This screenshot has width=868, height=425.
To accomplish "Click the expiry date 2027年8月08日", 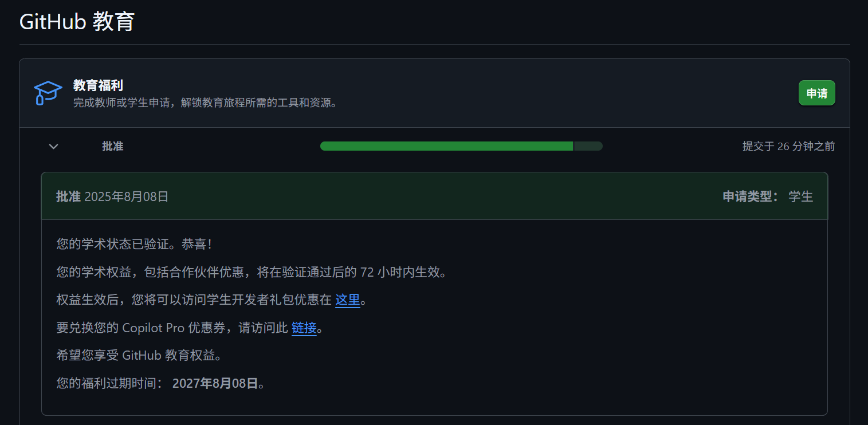I will click(215, 383).
